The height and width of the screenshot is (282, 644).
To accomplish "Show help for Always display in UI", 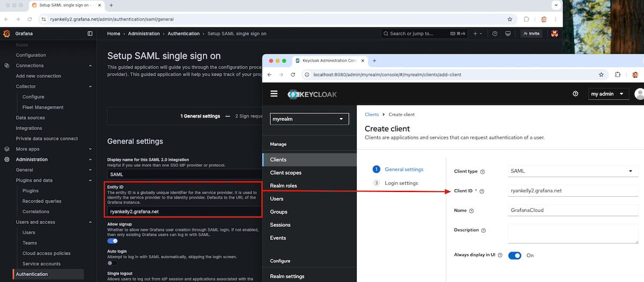I will click(x=501, y=255).
